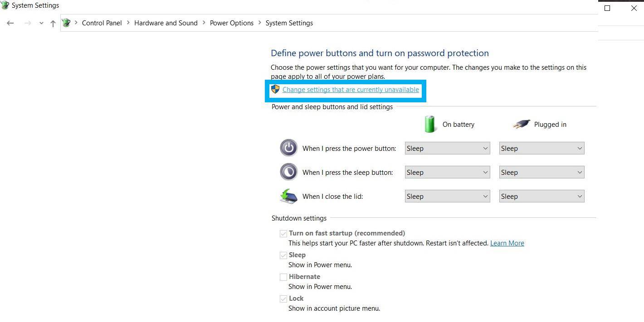The image size is (644, 322).
Task: Open recent locations chevron dropdown
Action: click(41, 23)
